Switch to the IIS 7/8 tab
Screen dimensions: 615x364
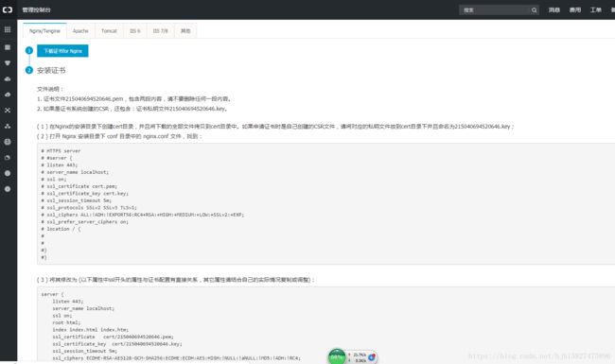pos(161,30)
